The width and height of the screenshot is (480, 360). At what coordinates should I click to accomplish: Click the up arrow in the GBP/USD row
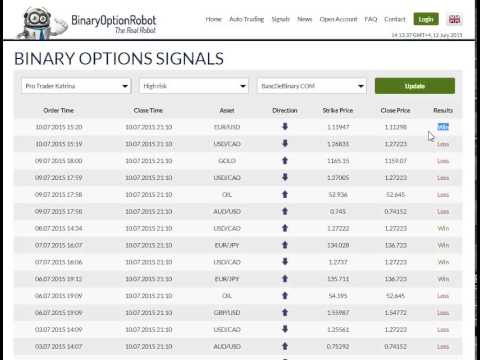[x=285, y=312]
